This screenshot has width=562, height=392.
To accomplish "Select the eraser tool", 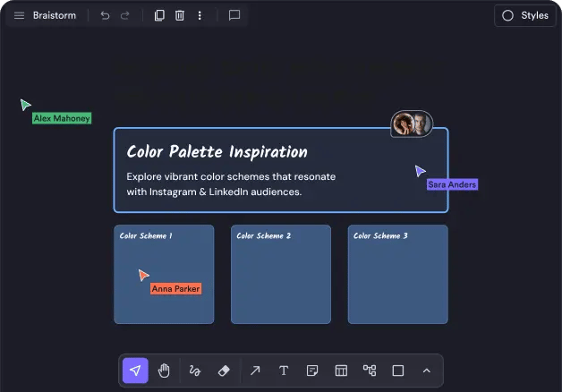I will click(225, 371).
